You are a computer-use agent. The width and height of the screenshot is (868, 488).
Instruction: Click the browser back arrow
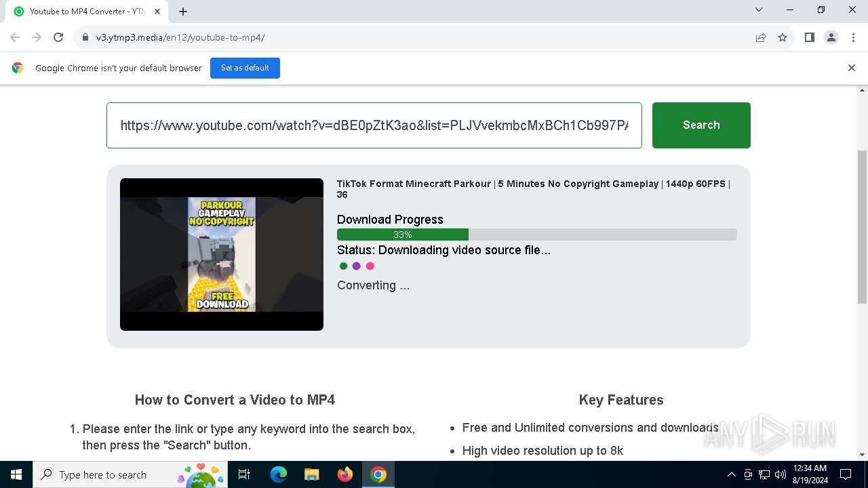(15, 37)
